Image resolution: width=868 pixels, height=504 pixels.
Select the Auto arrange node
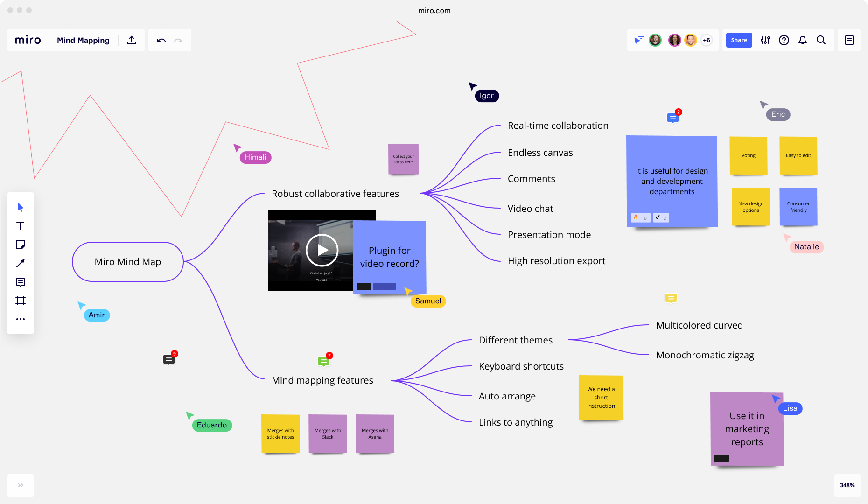click(x=507, y=396)
